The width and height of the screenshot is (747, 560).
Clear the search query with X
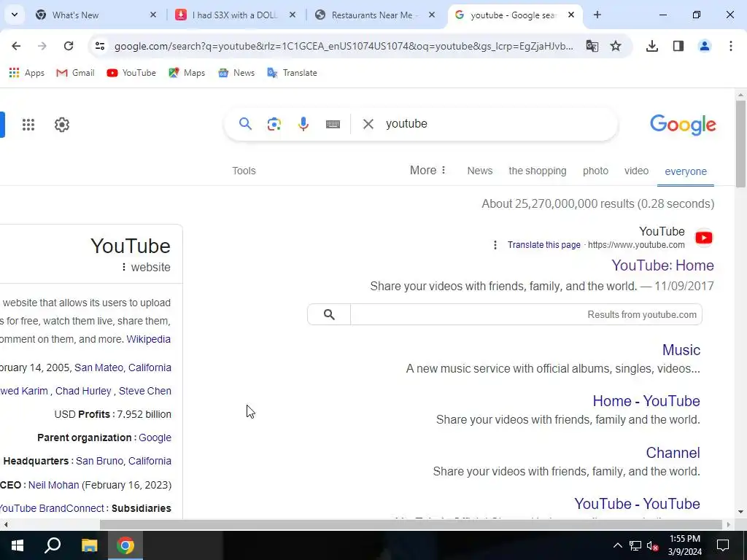click(x=368, y=124)
